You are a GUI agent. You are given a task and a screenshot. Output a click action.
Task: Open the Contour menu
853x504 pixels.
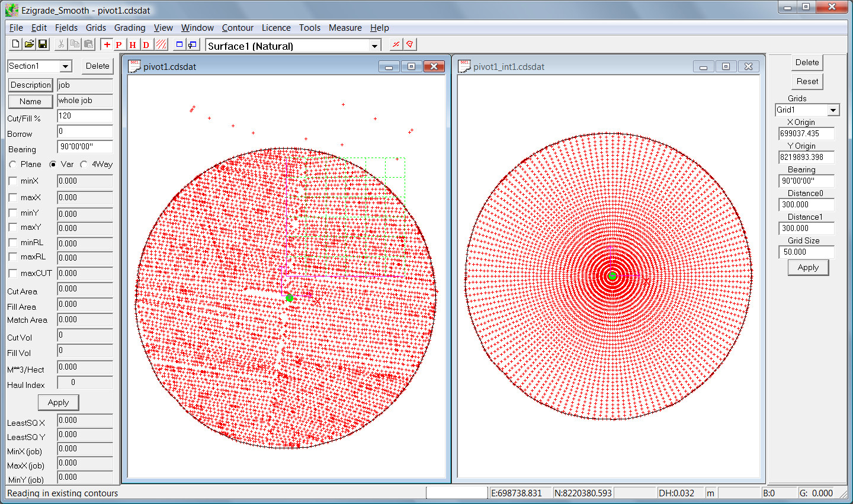[x=238, y=28]
